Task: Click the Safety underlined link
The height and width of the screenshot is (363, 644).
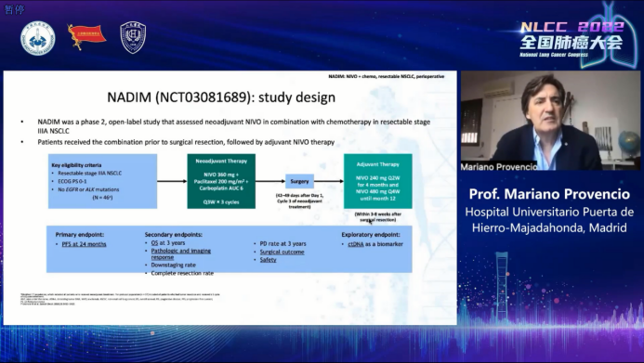Action: 268,260
